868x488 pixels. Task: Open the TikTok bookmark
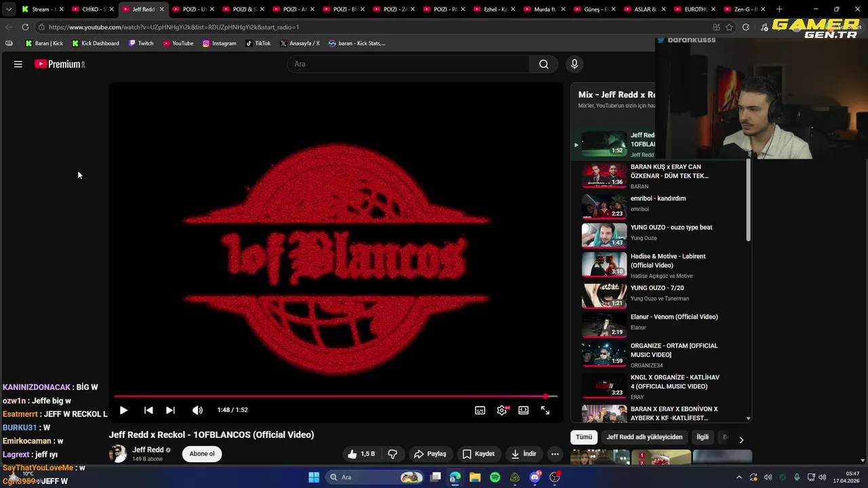pyautogui.click(x=258, y=43)
